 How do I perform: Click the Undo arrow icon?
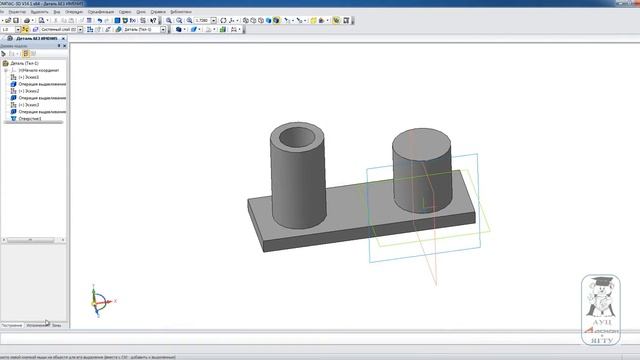[100, 20]
